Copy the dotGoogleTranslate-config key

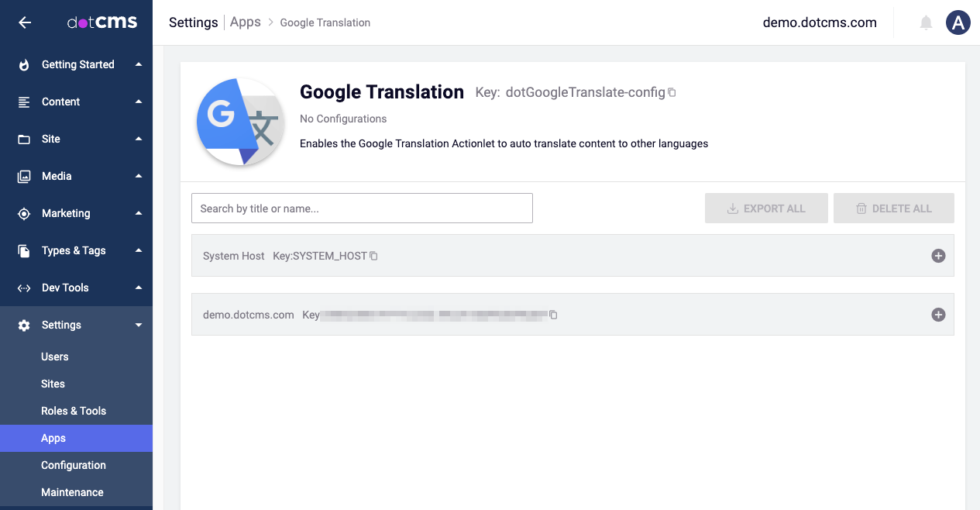[x=672, y=93]
